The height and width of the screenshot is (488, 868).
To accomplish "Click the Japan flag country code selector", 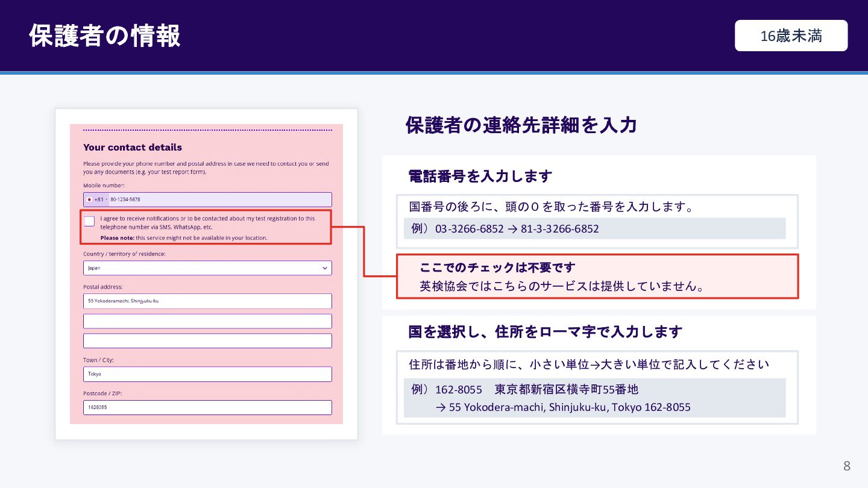I will [x=96, y=199].
